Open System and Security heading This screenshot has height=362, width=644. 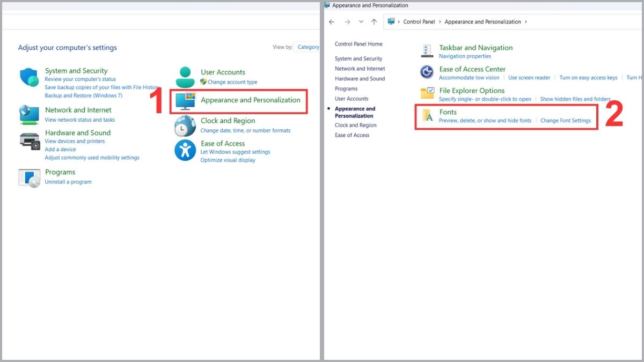[76, 71]
